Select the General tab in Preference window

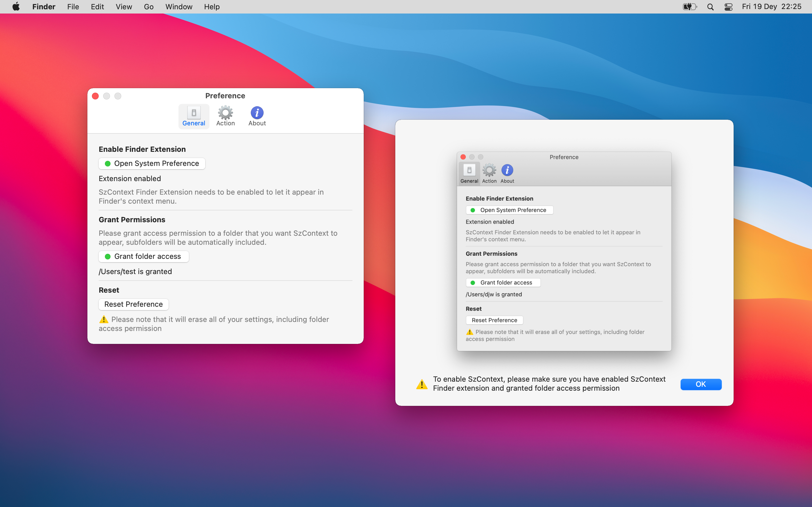(193, 115)
